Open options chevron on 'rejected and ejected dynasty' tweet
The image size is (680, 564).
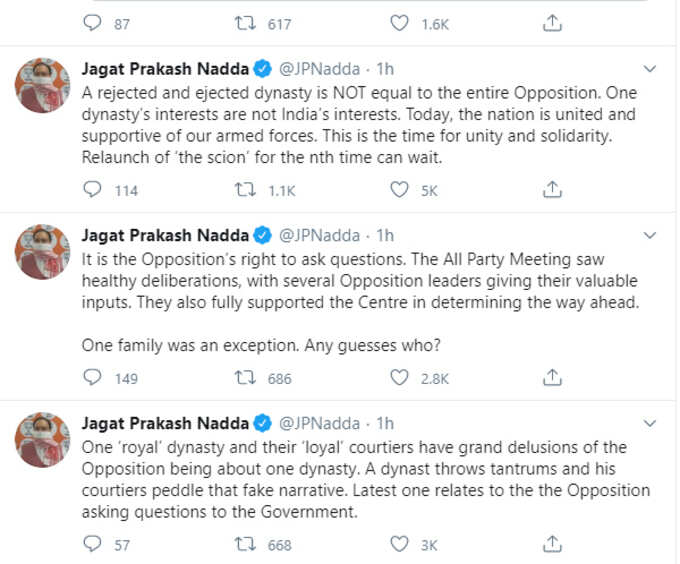(650, 69)
